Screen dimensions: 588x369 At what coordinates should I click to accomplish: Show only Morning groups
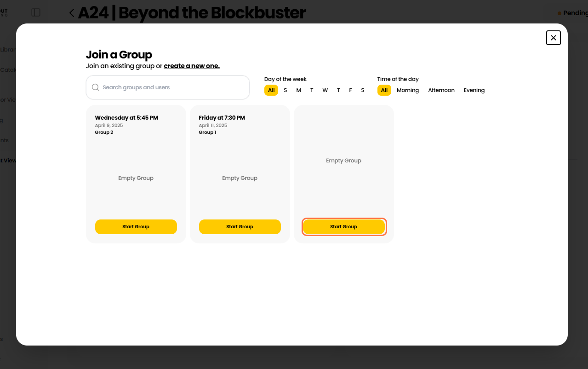pyautogui.click(x=408, y=90)
